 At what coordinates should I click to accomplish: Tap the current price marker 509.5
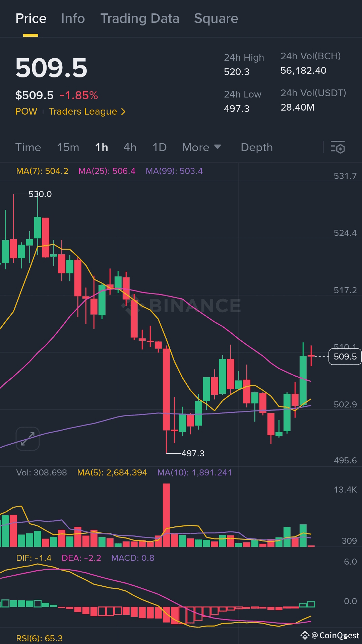point(345,356)
